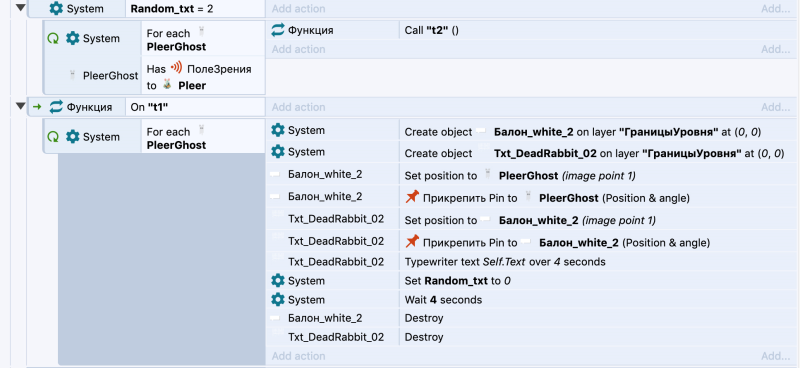800x368 pixels.
Task: Click the green arrow icon of On "t1" function
Action: 37,107
